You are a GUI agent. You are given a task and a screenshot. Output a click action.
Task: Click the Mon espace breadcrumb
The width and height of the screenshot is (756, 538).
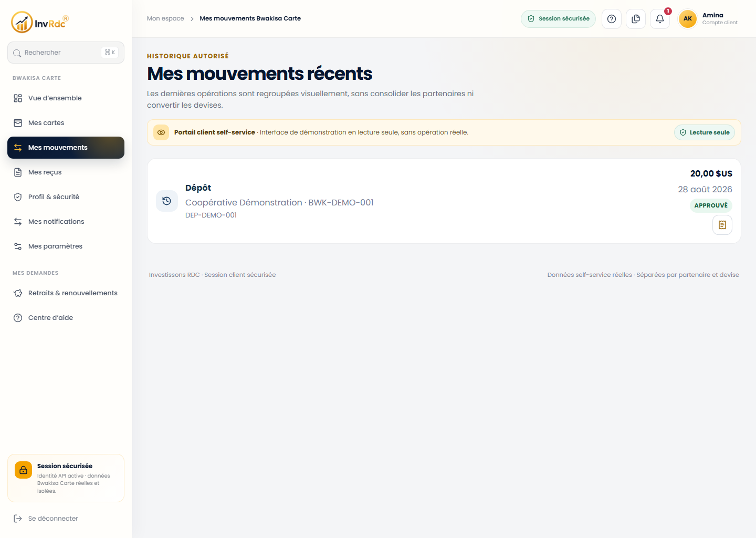[x=165, y=18]
